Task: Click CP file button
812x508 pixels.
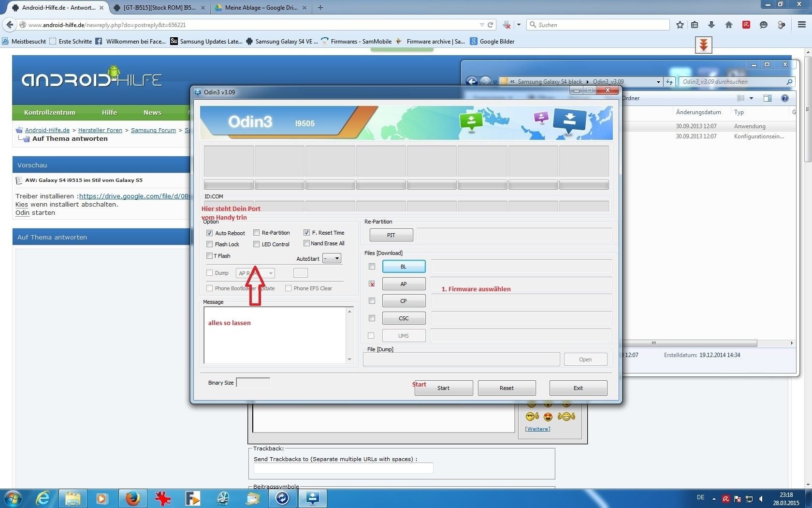Action: coord(404,301)
